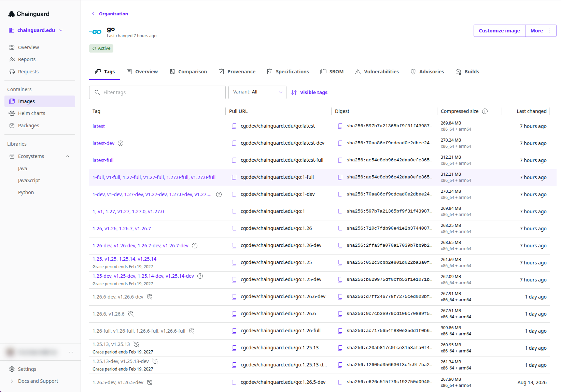
Task: Open Visible tags settings
Action: coord(309,92)
